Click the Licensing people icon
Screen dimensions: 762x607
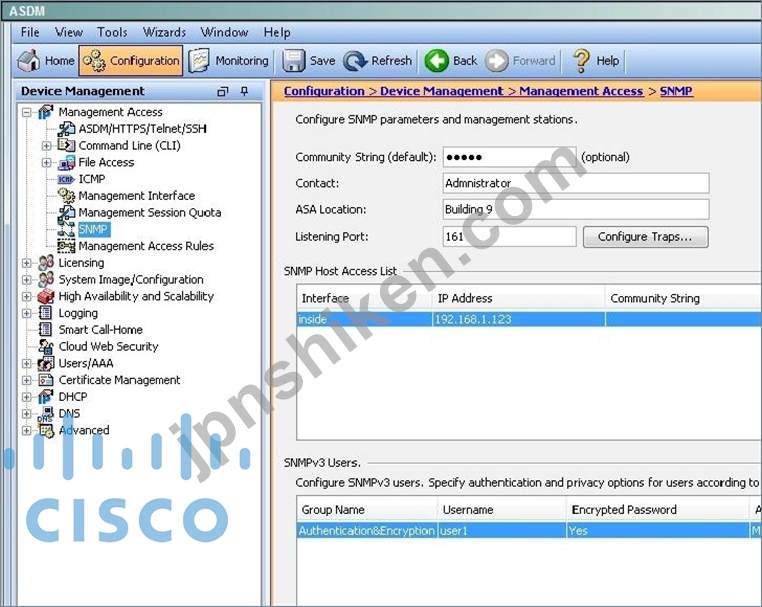(46, 263)
